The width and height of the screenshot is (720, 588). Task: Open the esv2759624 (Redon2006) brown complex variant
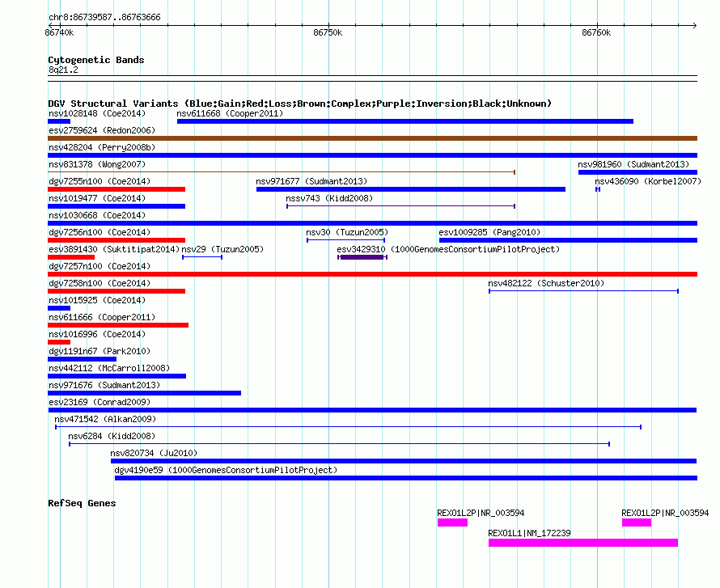372,138
